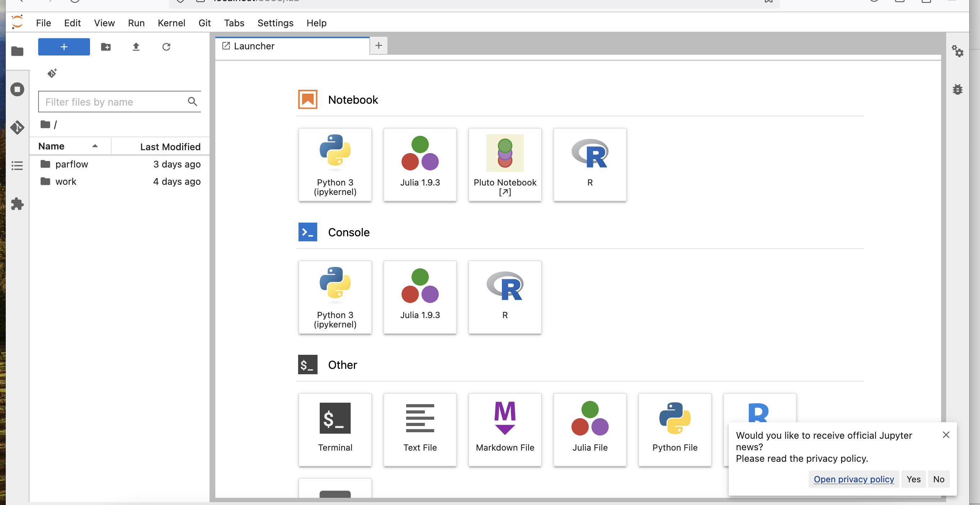Open the Git sidebar panel
The image size is (980, 505).
pyautogui.click(x=17, y=128)
